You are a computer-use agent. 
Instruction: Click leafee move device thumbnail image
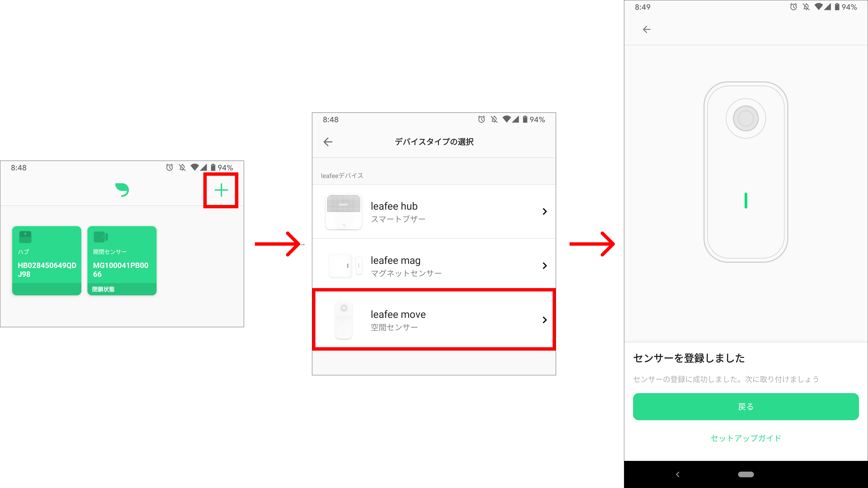pos(343,320)
